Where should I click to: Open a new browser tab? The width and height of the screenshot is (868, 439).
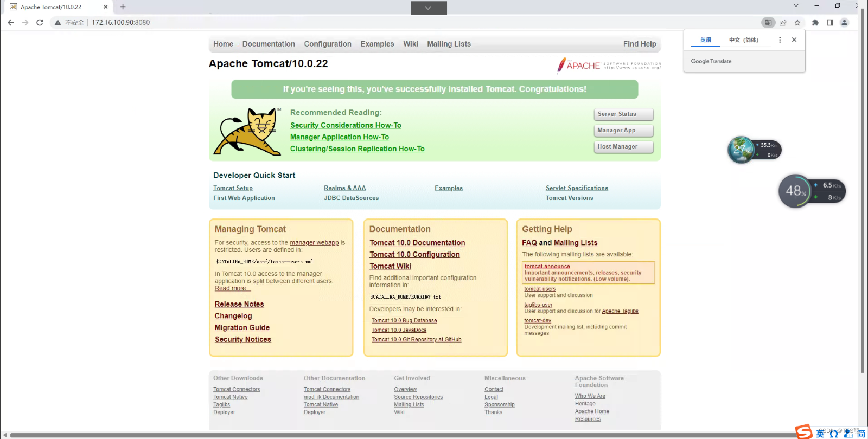[x=123, y=7]
